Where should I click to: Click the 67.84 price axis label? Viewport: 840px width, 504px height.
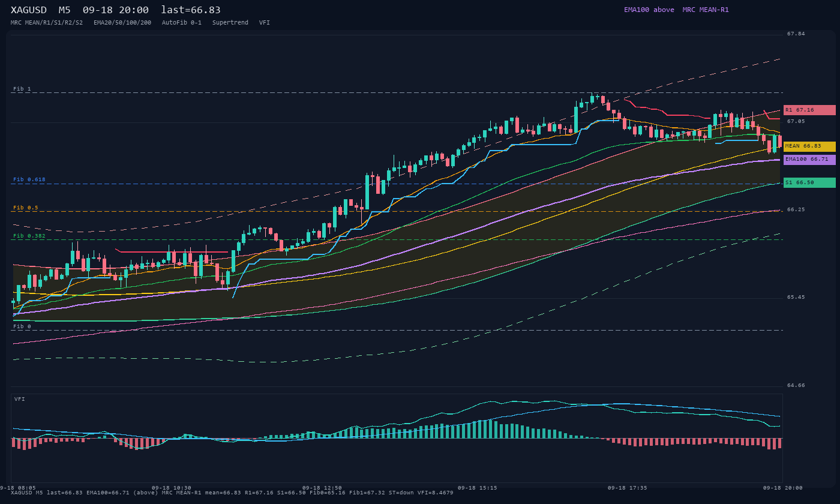tap(796, 34)
